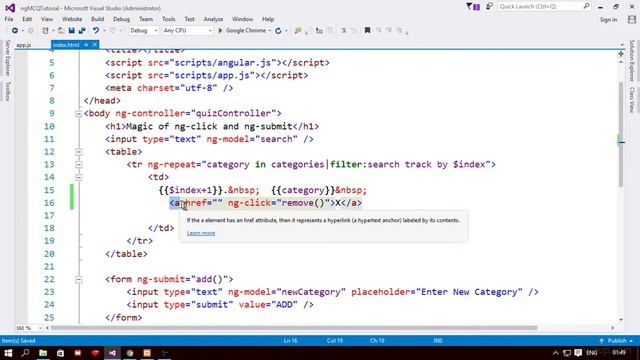Screen dimensions: 640x360
Task: Open File Explorer from taskbar
Action: click(x=43, y=353)
